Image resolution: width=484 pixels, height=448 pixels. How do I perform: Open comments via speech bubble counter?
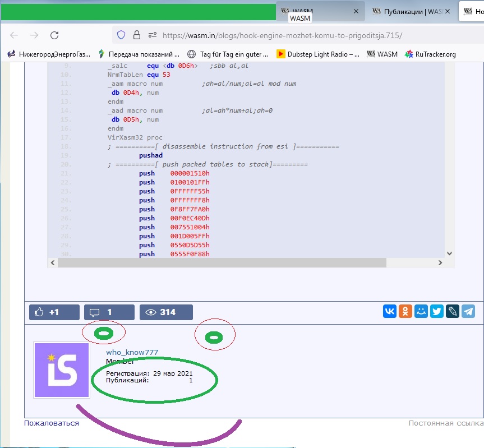tap(109, 312)
